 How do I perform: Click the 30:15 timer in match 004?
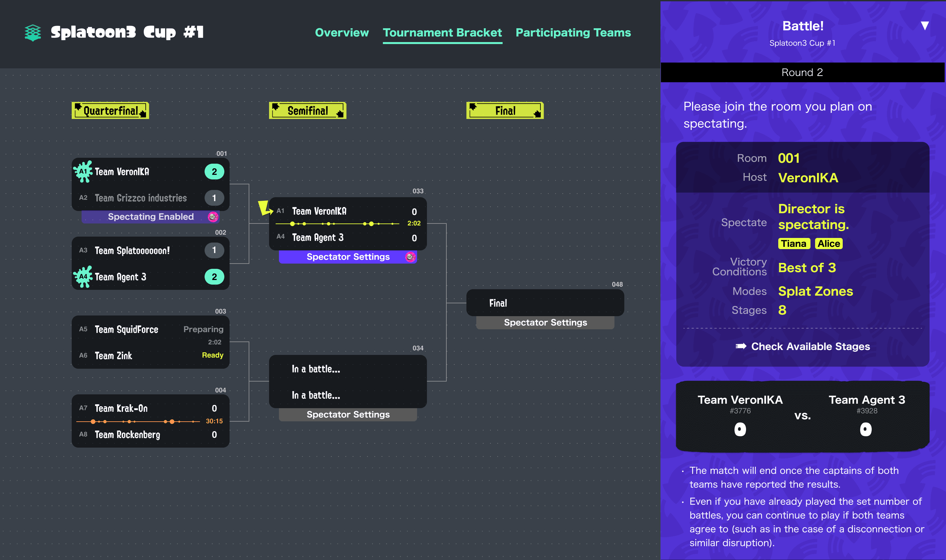(x=214, y=421)
